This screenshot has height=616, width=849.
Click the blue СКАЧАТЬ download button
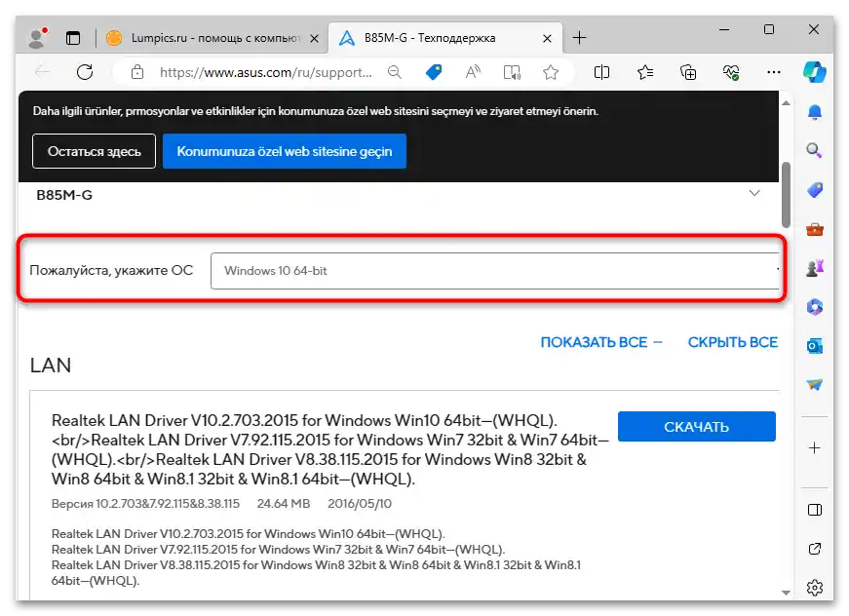696,426
